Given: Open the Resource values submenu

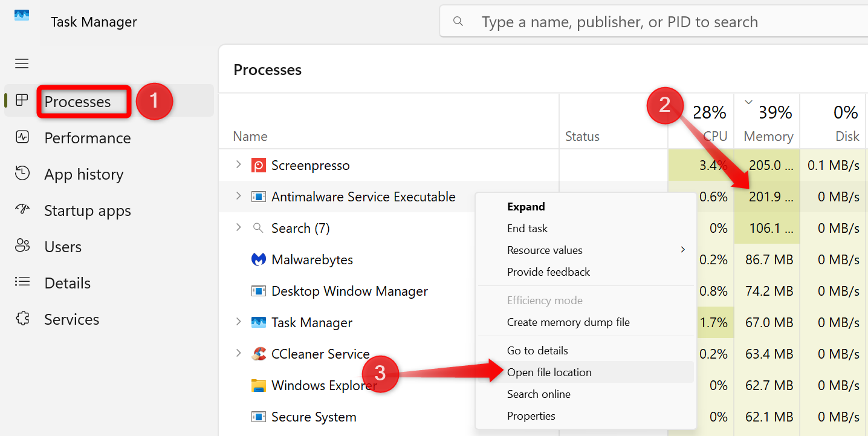Looking at the screenshot, I should (545, 249).
